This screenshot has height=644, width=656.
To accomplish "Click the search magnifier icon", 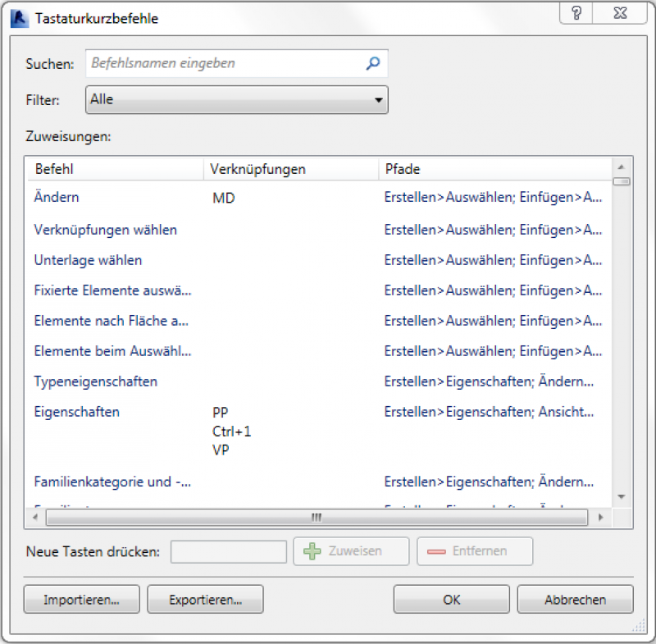I will click(x=373, y=63).
